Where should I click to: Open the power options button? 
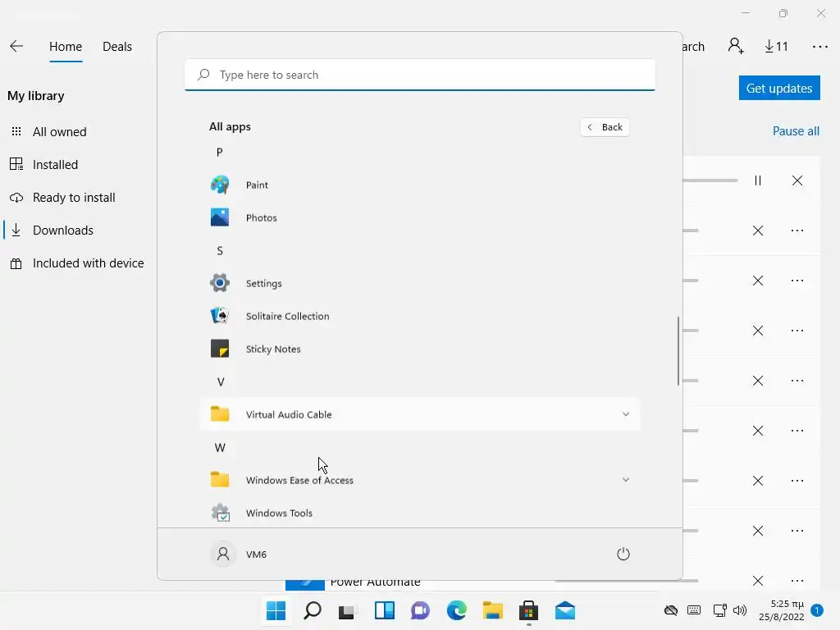click(623, 554)
